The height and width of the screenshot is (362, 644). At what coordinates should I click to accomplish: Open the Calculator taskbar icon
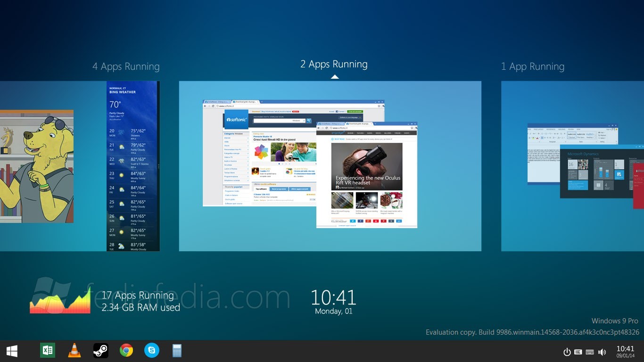point(177,351)
